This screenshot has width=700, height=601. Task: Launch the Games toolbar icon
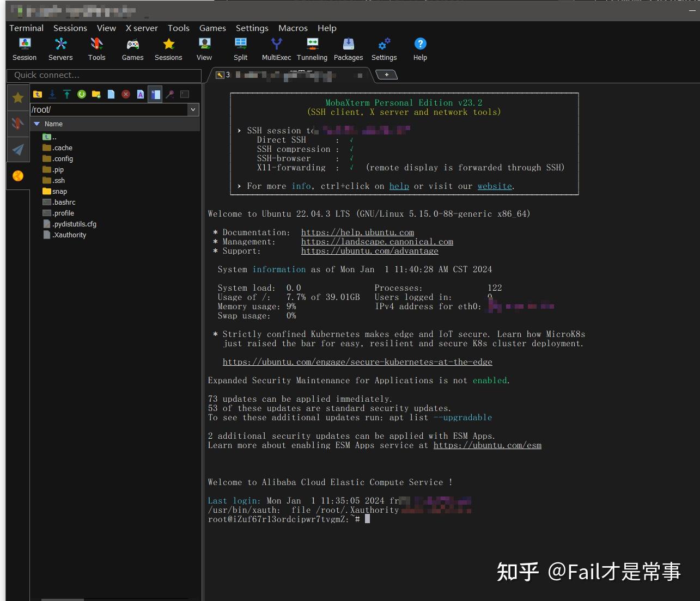coord(132,49)
